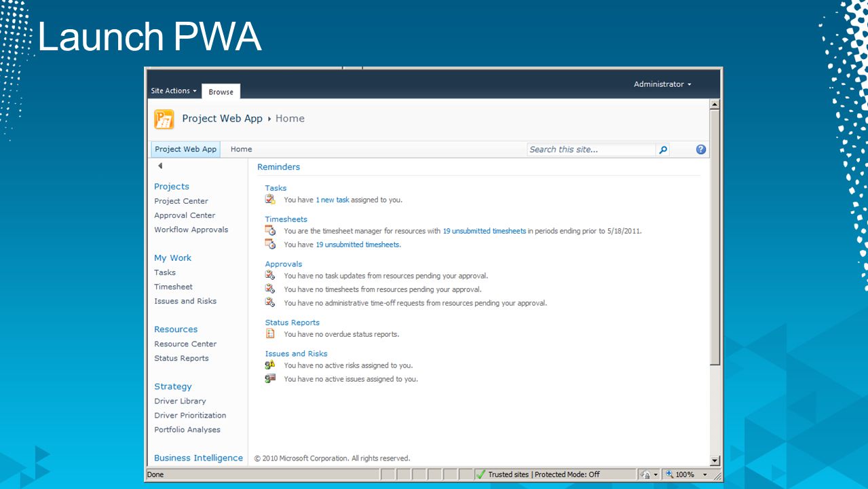
Task: Open the Site Actions menu
Action: point(174,91)
